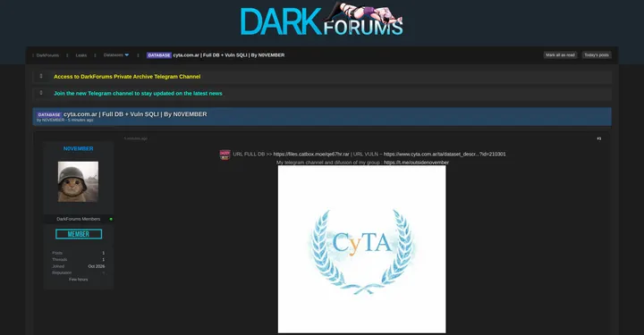Open the DarkForums breadcrumb link
Viewport: 644px width, 335px height.
pos(47,55)
